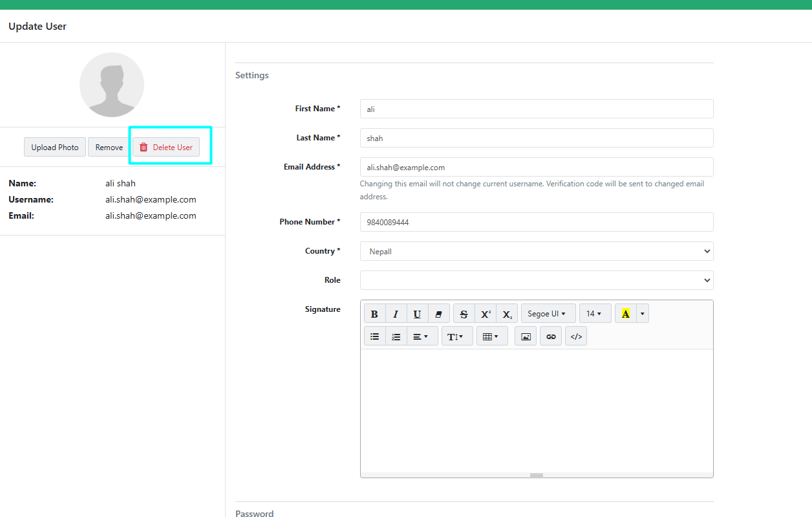812x517 pixels.
Task: Click the Remove photo button
Action: 109,147
